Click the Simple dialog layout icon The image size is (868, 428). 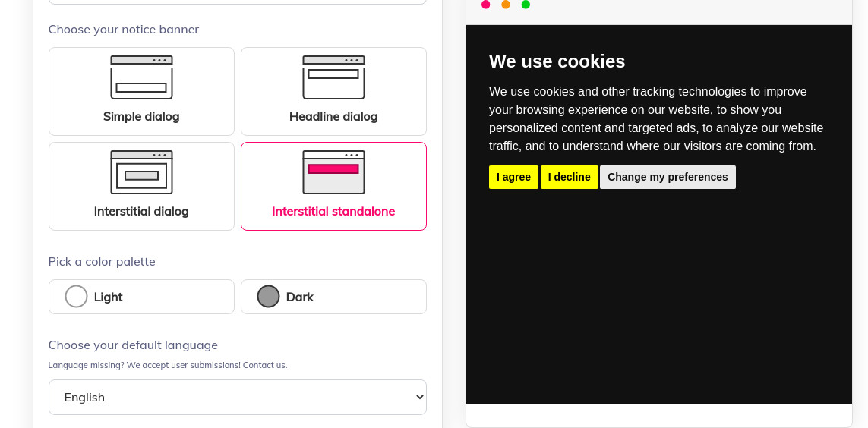[x=141, y=77]
